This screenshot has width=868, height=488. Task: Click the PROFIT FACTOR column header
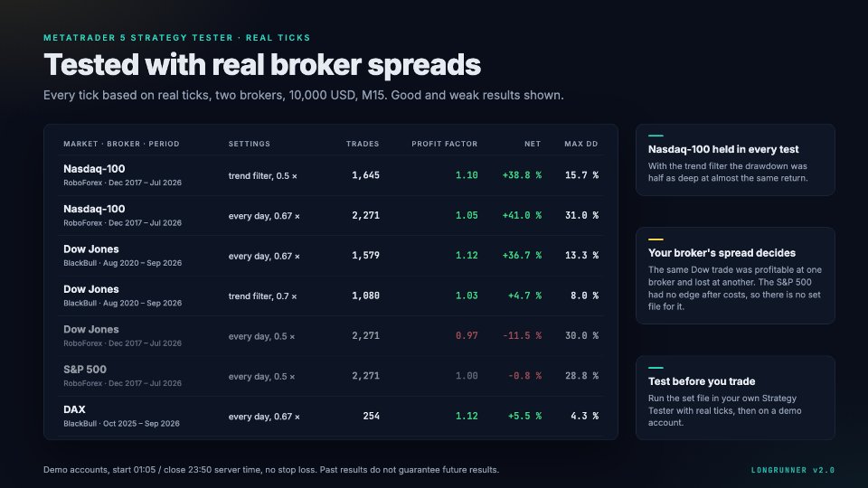(x=444, y=144)
